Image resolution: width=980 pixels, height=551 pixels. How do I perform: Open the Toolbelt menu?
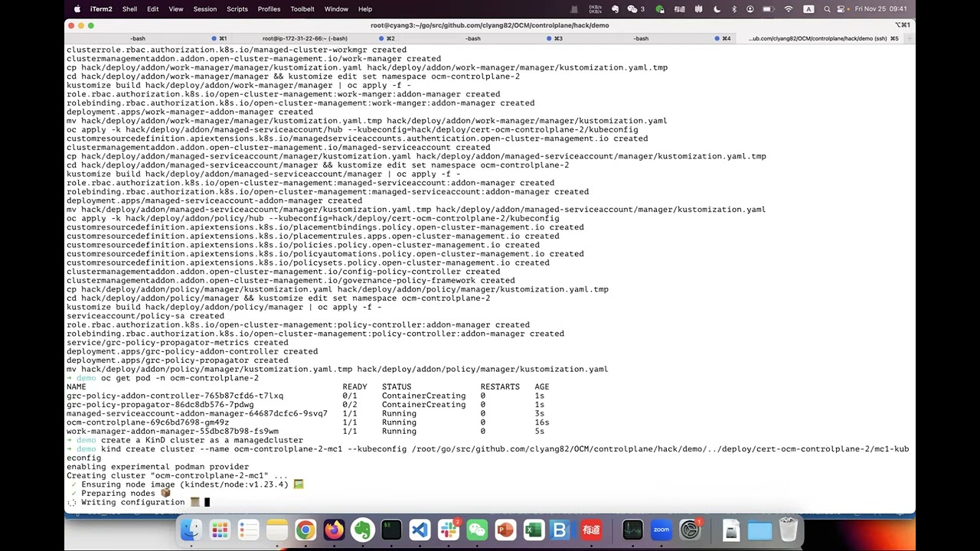302,9
